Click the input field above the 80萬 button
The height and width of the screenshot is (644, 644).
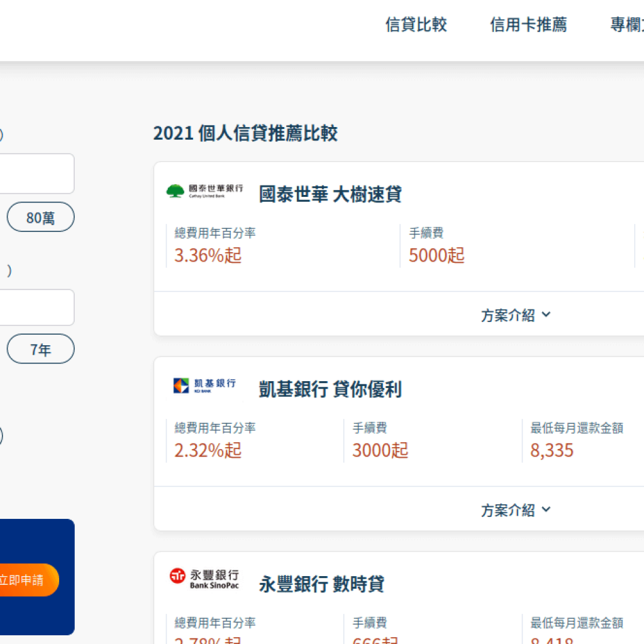(x=36, y=174)
